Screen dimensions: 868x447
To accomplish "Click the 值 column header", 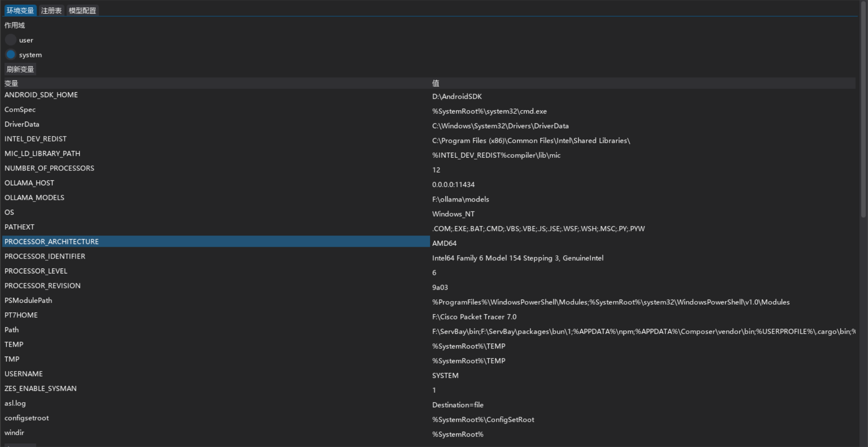I will tap(435, 83).
